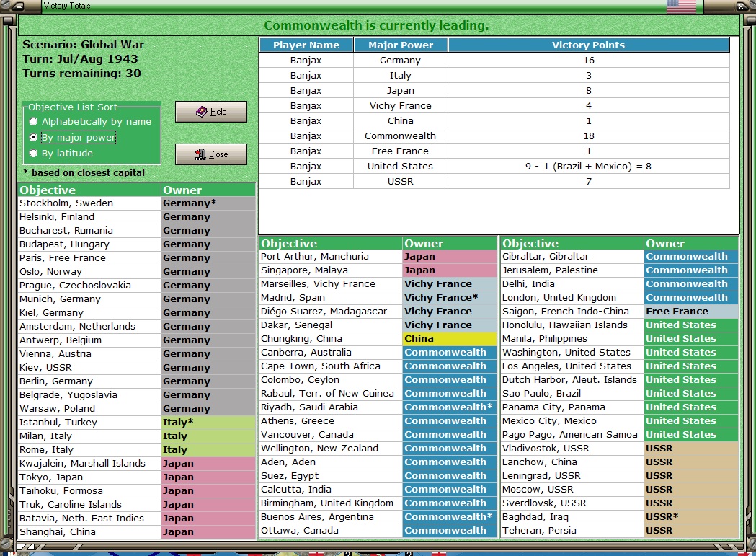Click the United States victory points calculation
The width and height of the screenshot is (756, 556).
coord(589,167)
